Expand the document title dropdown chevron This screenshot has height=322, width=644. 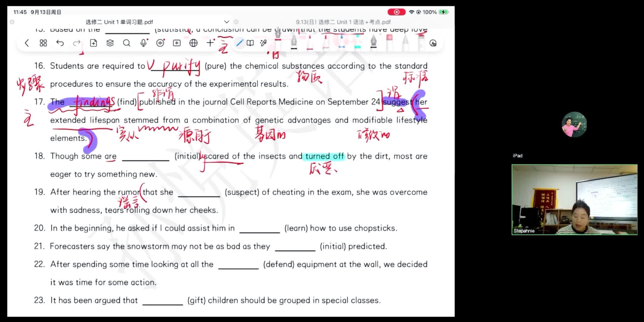(x=227, y=22)
